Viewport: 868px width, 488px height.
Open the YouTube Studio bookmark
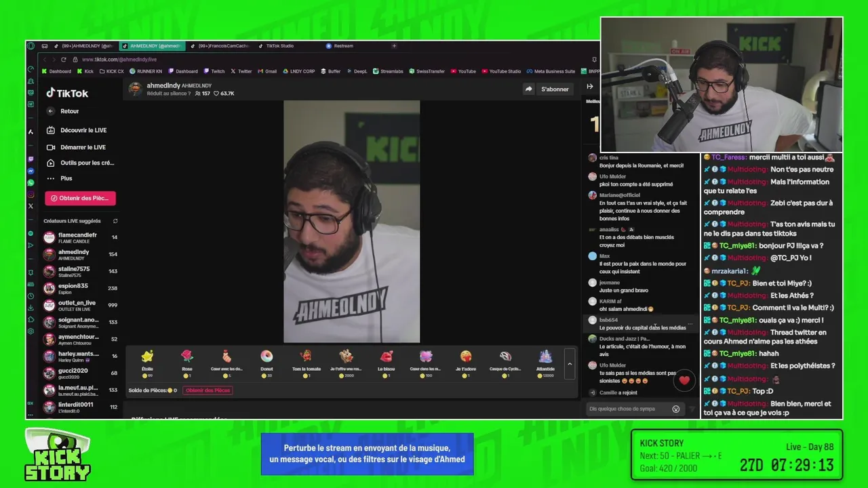click(501, 71)
